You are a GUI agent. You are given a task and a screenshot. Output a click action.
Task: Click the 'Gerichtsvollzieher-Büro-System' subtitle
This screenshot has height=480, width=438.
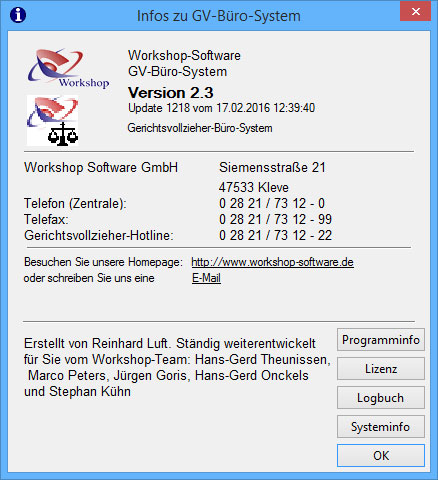tap(200, 128)
